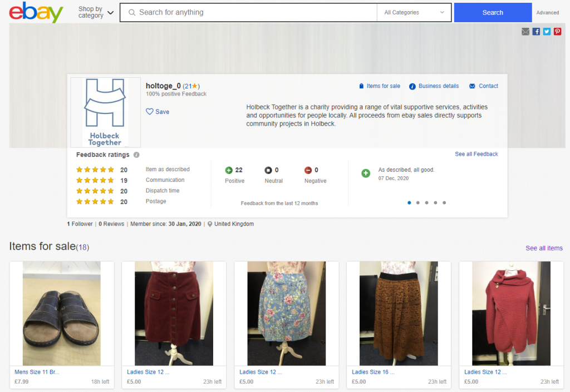Click the Items for sale bag icon
The width and height of the screenshot is (570, 392).
pos(361,86)
